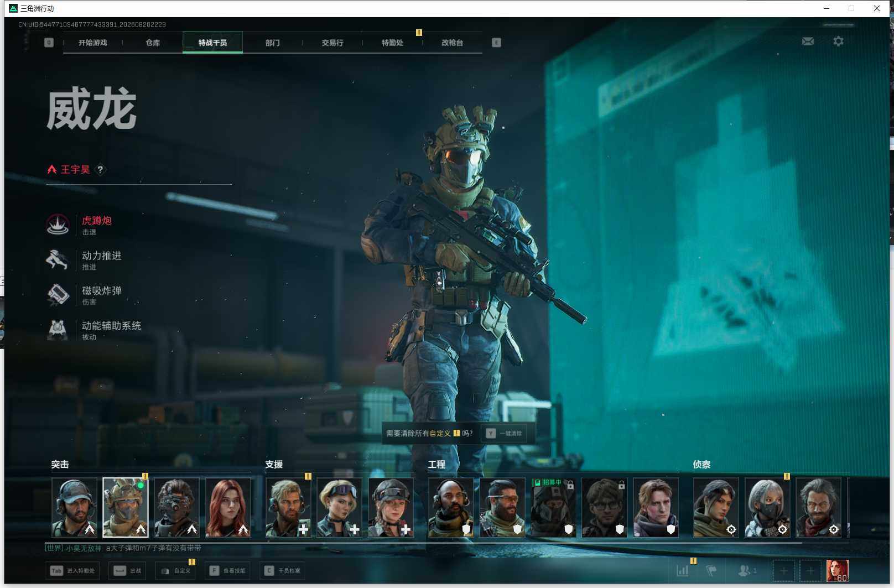The image size is (894, 588).
Task: Click the 进入特勤处 button
Action: click(73, 570)
